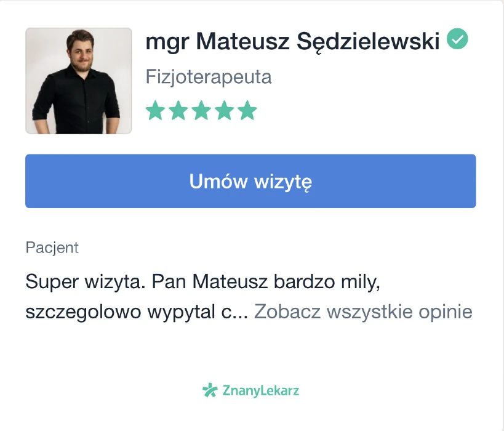Viewport: 504px width, 431px height.
Task: Click "szczegolowo wypytal" review line
Action: 117,312
